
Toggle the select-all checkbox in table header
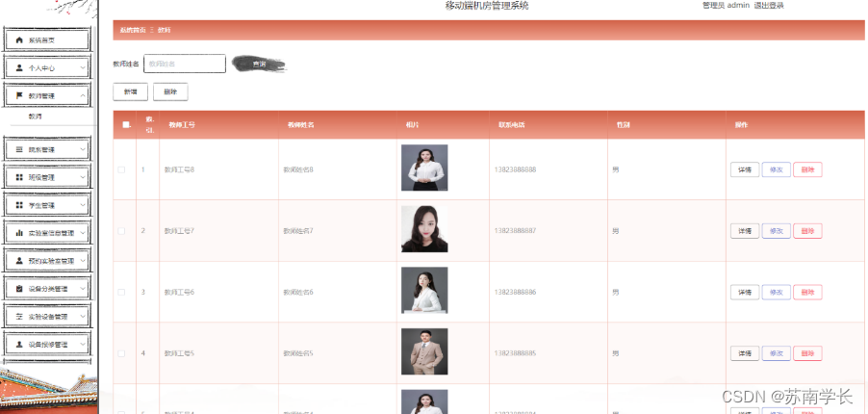click(126, 125)
